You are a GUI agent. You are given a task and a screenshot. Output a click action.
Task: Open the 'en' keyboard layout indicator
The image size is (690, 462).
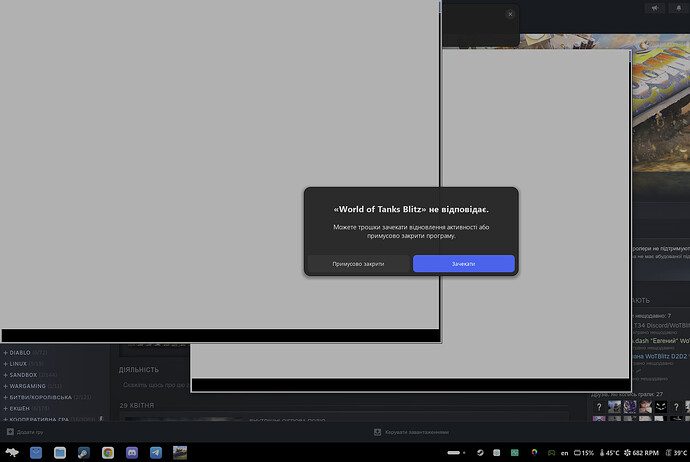pos(565,453)
